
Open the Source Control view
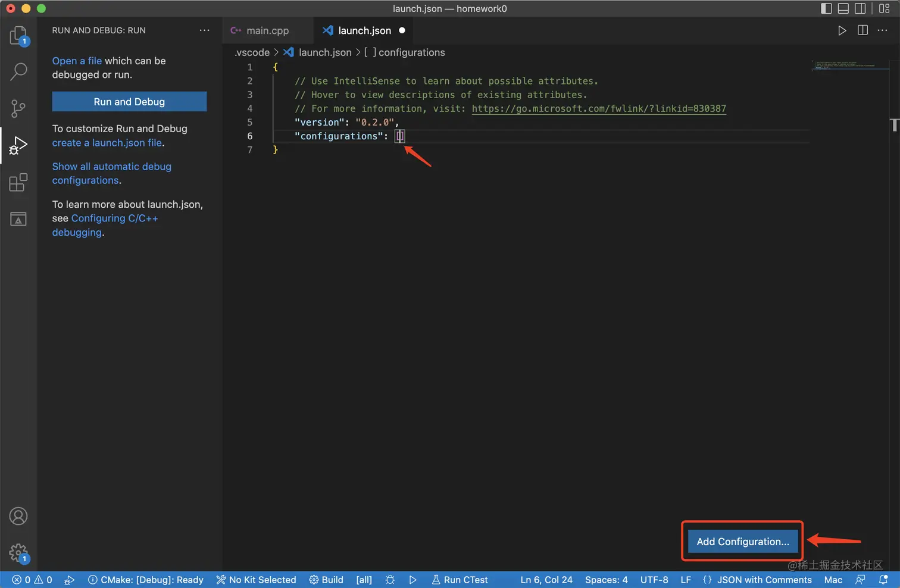pos(18,108)
